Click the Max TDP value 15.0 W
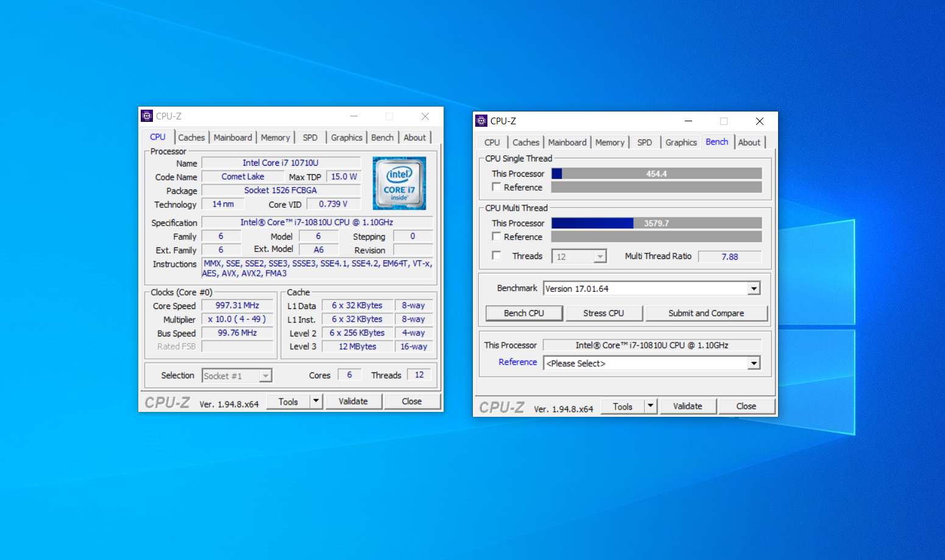Image resolution: width=945 pixels, height=560 pixels. point(344,177)
